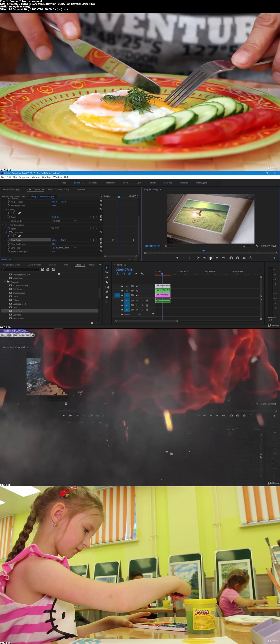
Task: Add marker in Program monitor
Action: (x=177, y=258)
